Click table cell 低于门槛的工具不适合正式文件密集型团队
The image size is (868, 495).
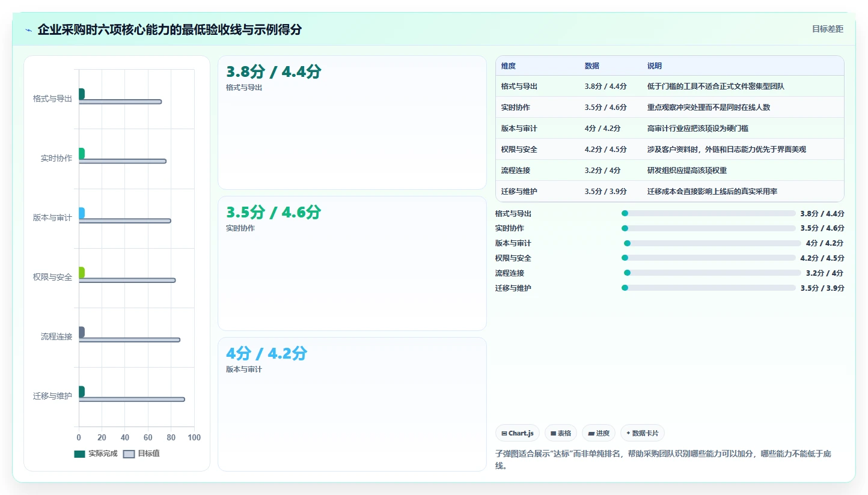[716, 87]
